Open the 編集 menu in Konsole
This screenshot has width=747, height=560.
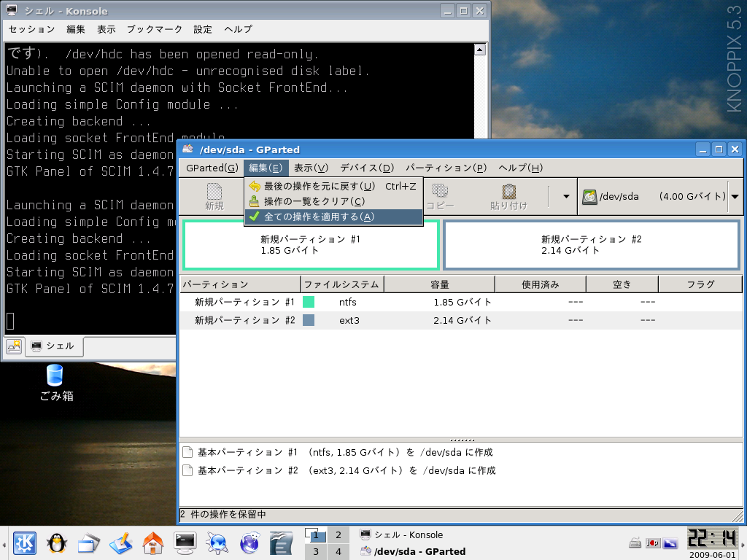click(76, 29)
